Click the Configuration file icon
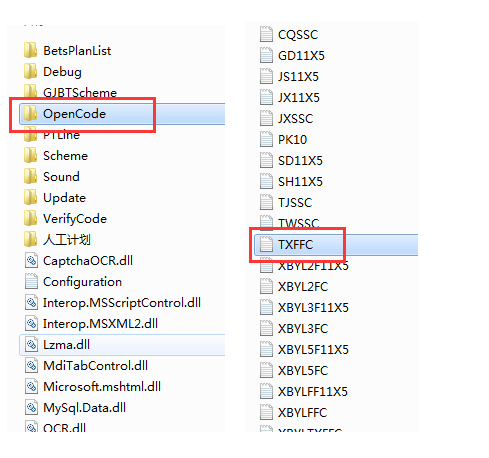Screen dimensions: 489x458 (31, 282)
